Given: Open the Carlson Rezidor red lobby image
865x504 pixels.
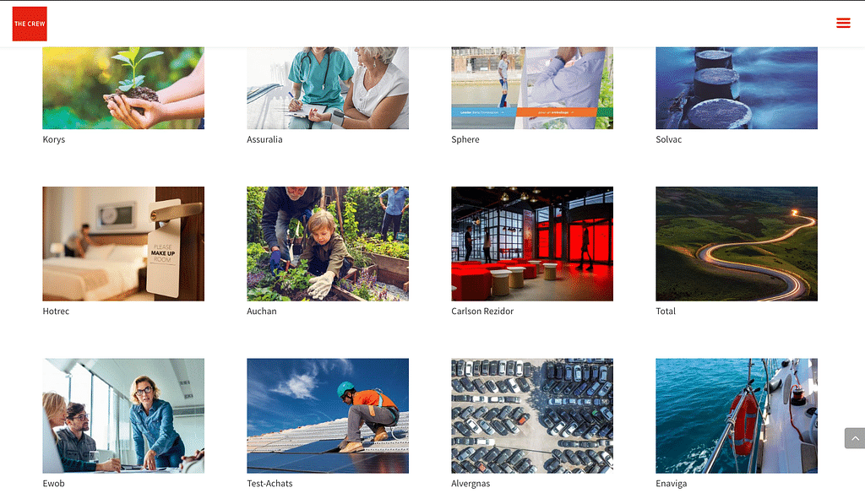Looking at the screenshot, I should tap(532, 244).
